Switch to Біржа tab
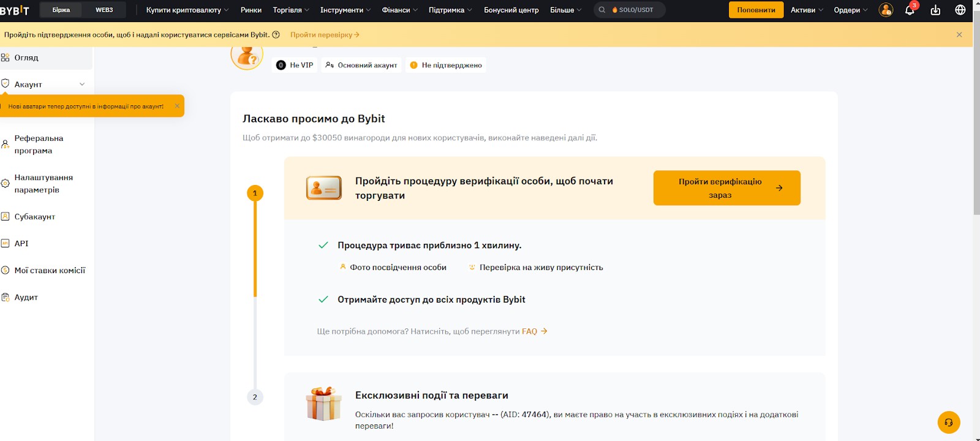Viewport: 980px width, 441px height. 61,10
